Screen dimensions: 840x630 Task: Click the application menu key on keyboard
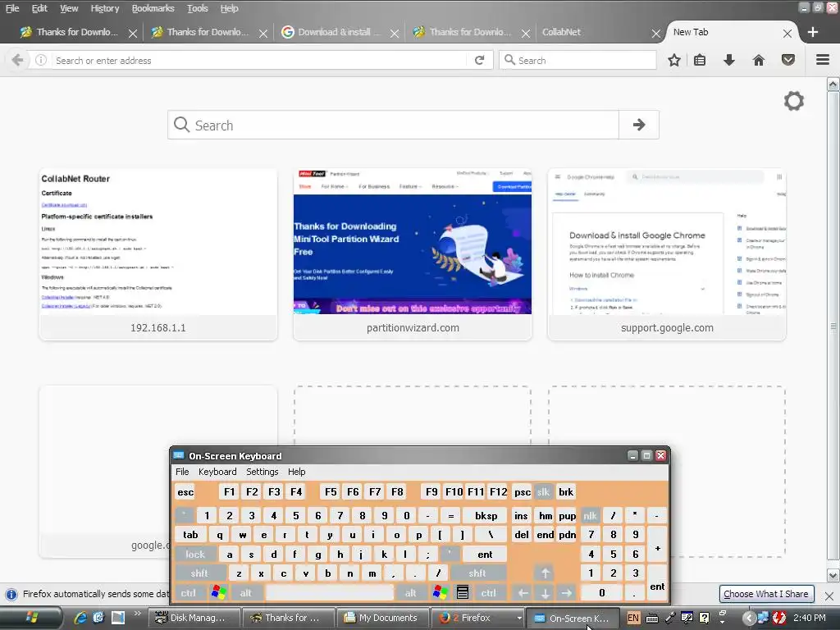(463, 592)
